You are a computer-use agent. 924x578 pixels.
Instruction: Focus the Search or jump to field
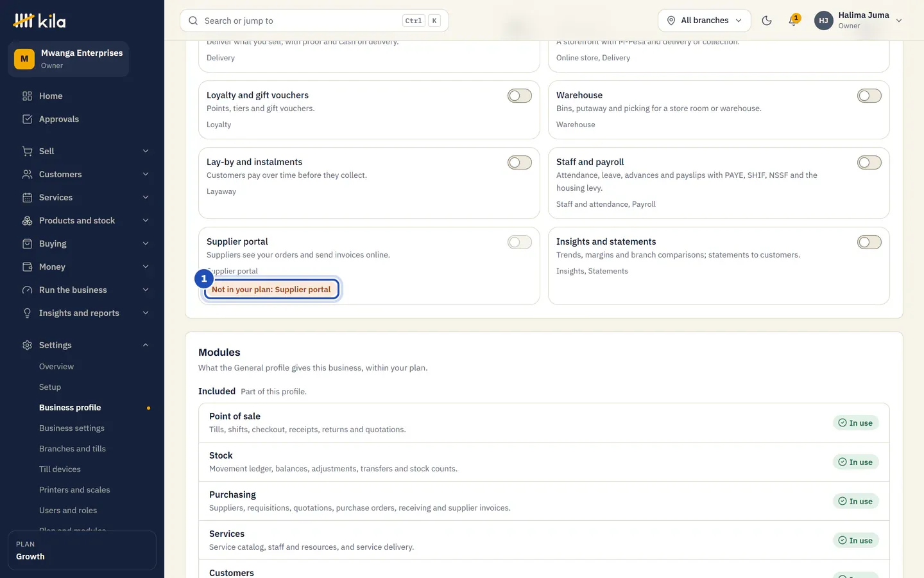[314, 21]
